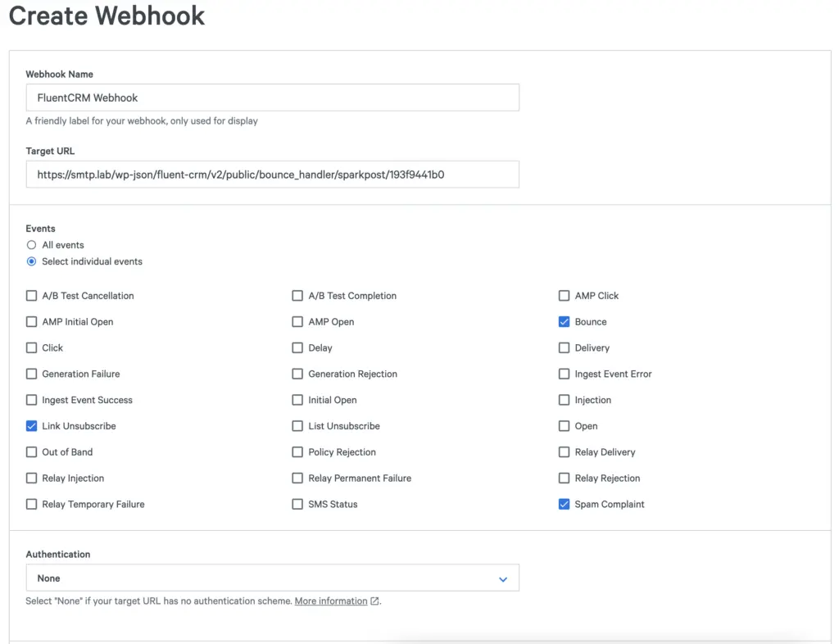Enable the AMP Click checkbox
This screenshot has height=644, width=839.
[564, 296]
